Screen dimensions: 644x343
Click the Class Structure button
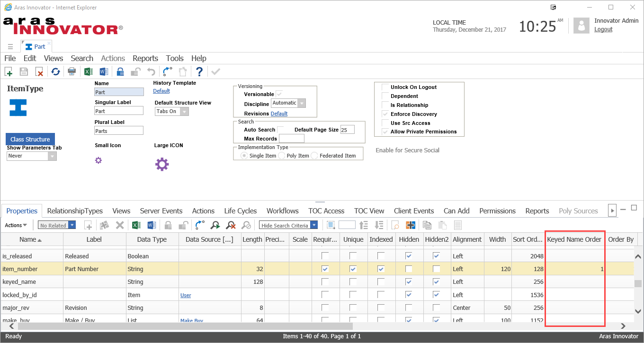30,139
